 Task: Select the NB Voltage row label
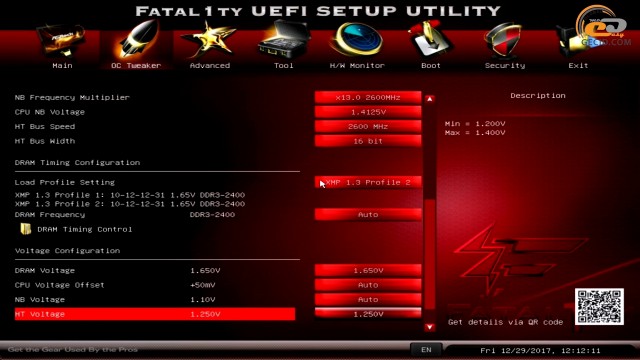click(40, 300)
